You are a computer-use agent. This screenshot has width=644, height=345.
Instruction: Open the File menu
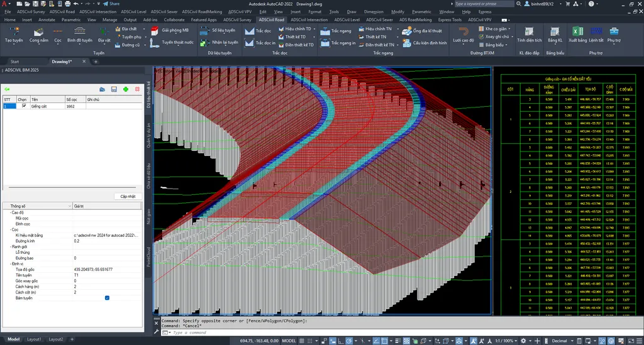tap(8, 12)
